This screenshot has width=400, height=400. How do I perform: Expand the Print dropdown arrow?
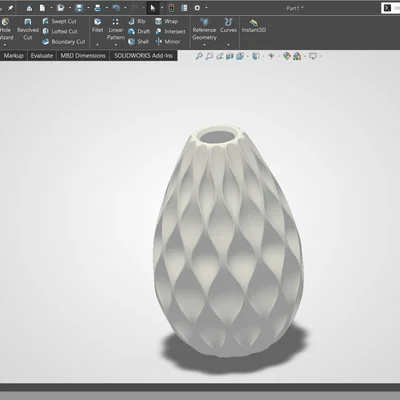[107, 8]
